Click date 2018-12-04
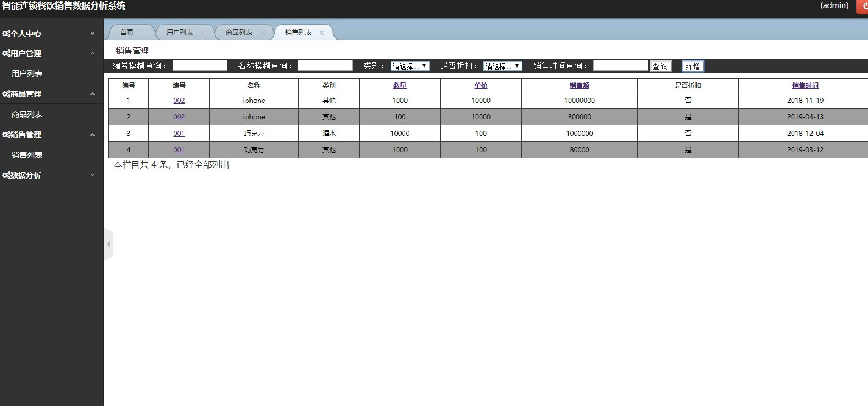The height and width of the screenshot is (406, 868). tap(805, 134)
